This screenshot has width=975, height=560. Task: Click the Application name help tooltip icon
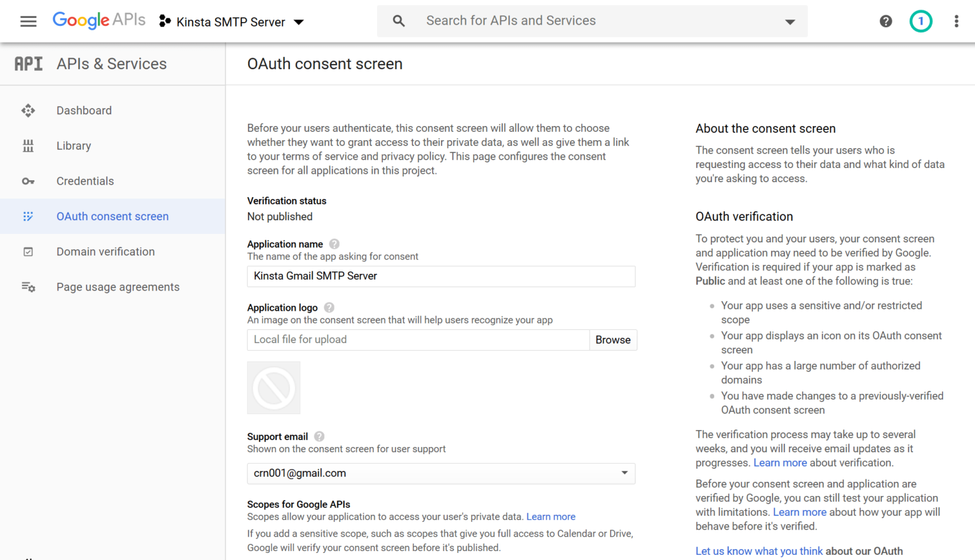[x=334, y=244]
